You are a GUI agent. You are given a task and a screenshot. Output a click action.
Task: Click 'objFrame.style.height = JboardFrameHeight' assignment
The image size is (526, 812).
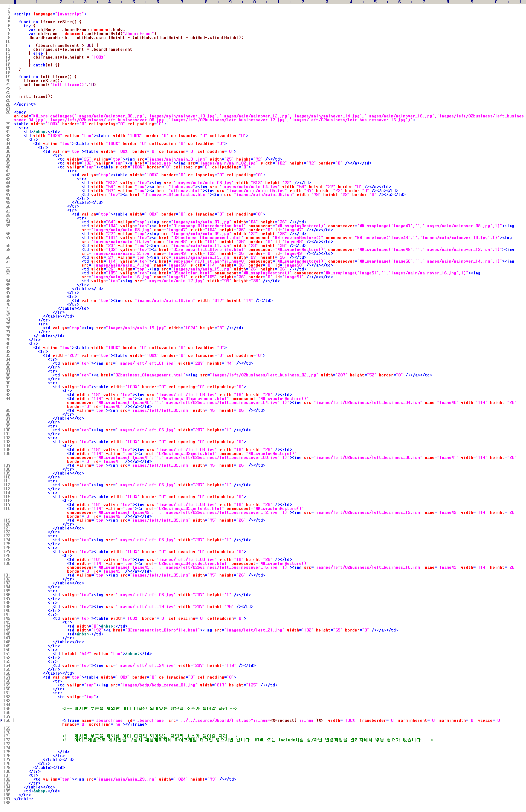click(x=83, y=50)
